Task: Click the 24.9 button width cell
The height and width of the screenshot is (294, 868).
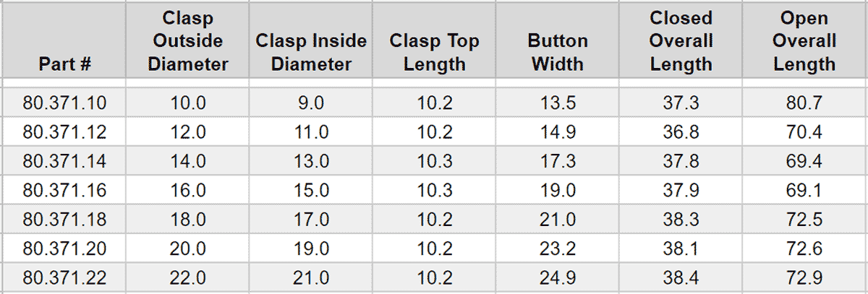Action: click(x=557, y=277)
